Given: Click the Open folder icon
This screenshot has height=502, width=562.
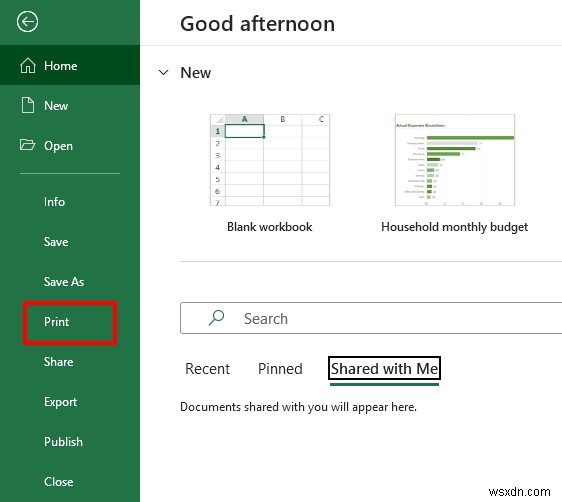Looking at the screenshot, I should pos(27,145).
